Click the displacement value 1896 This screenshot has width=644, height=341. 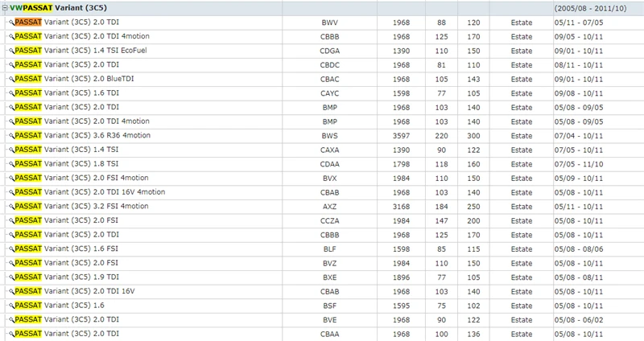coord(401,277)
